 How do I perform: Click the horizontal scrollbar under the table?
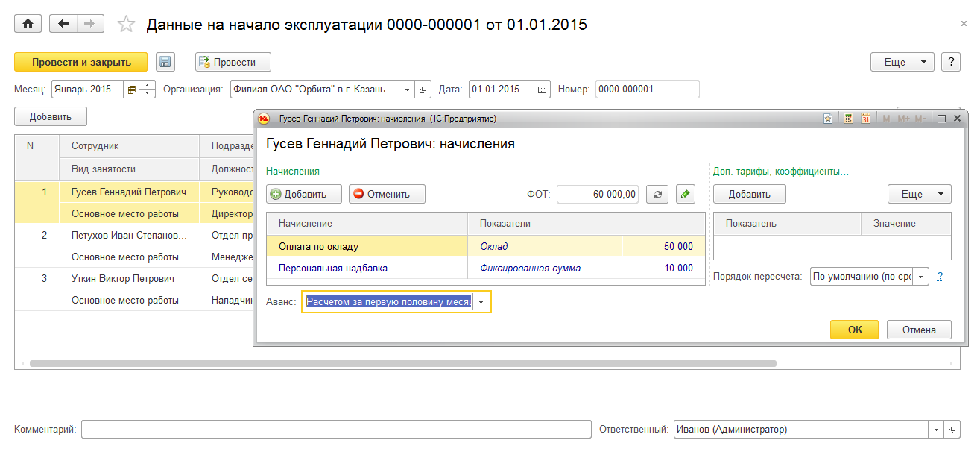pos(402,364)
